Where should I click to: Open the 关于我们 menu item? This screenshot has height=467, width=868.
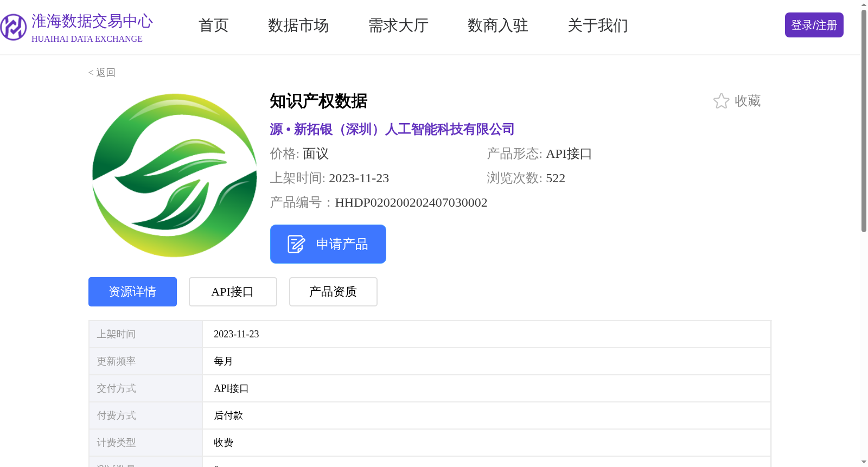pyautogui.click(x=598, y=25)
